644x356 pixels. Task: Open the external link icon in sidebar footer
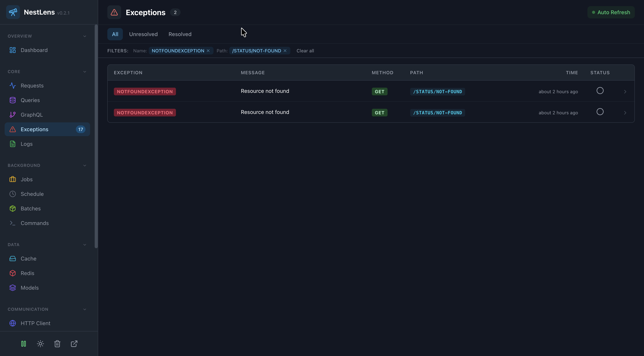pos(74,344)
